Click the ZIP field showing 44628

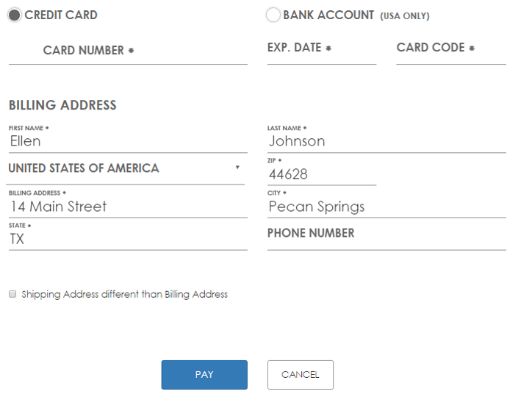click(321, 174)
